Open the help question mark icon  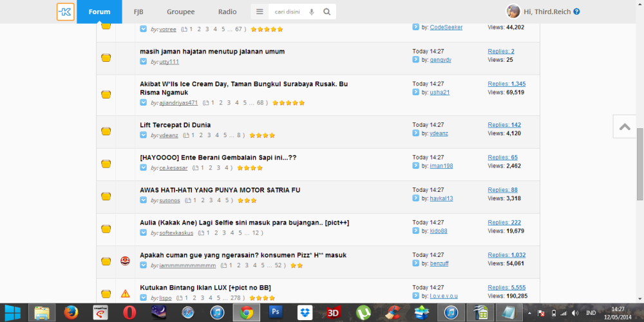tap(576, 12)
